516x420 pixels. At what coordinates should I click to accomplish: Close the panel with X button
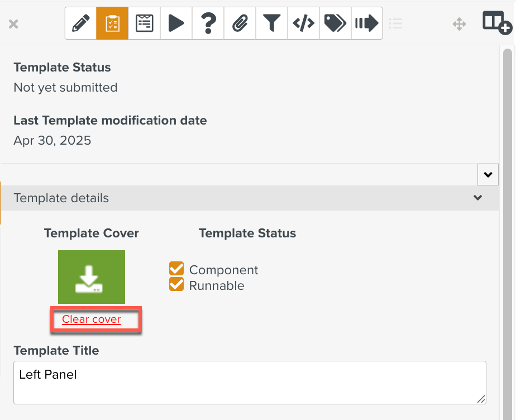tap(14, 24)
